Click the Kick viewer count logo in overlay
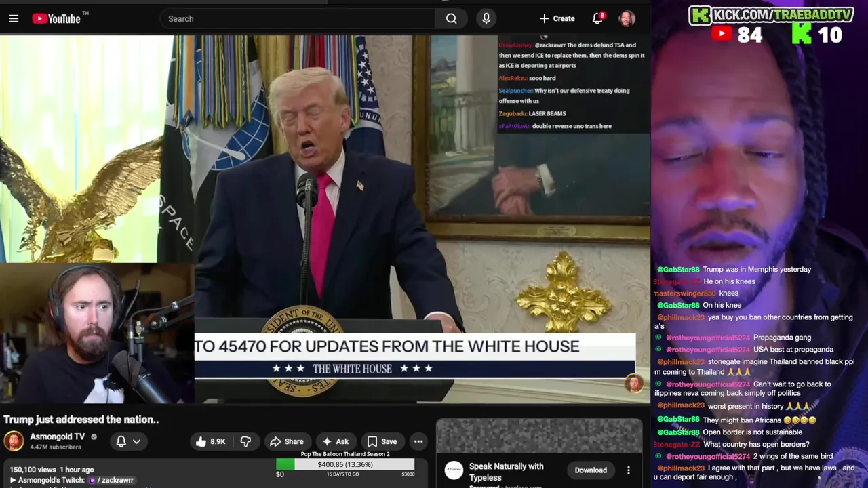 pos(802,34)
